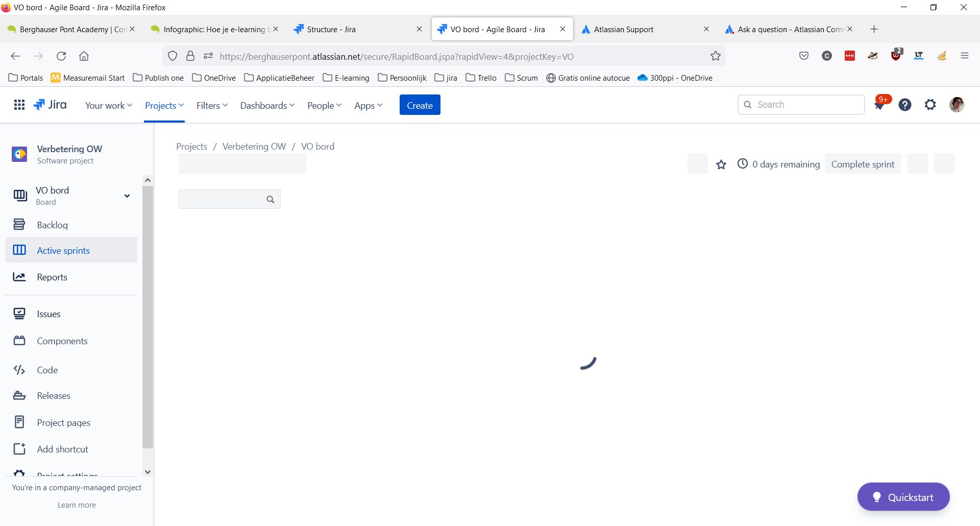Open the user profile avatar menu
The image size is (980, 526).
point(957,105)
